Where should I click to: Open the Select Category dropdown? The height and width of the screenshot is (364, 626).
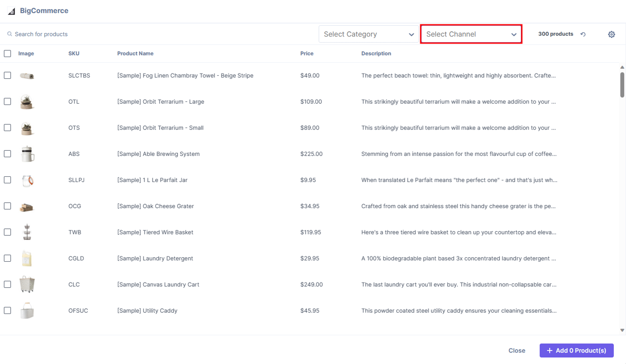(369, 34)
